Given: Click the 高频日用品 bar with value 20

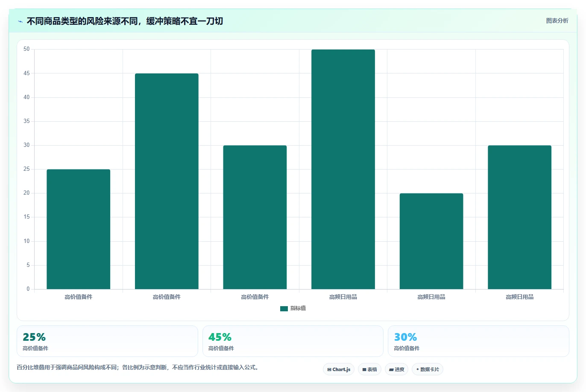Looking at the screenshot, I should (431, 241).
